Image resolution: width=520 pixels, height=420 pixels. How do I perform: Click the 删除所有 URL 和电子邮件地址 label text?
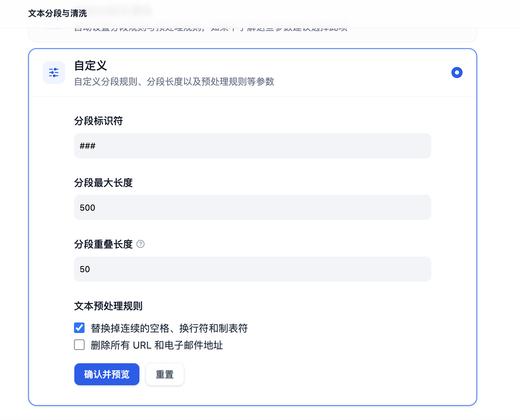(157, 345)
